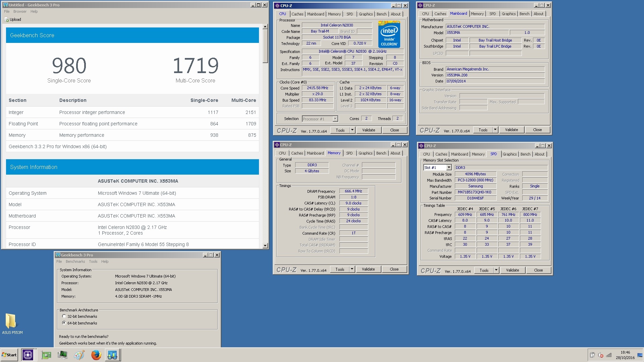644x362 pixels.
Task: Click the Core Speed 2415.58 MHz value
Action: 318,88
